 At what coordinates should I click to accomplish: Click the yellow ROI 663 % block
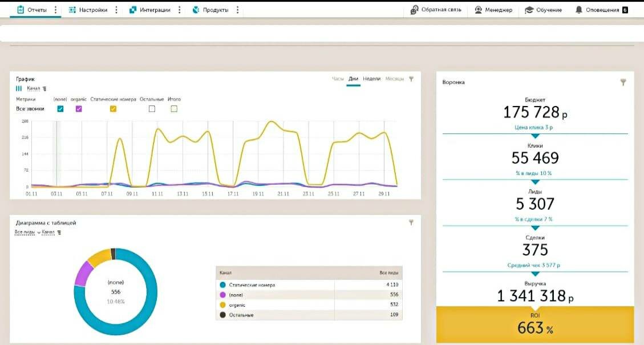click(x=535, y=324)
